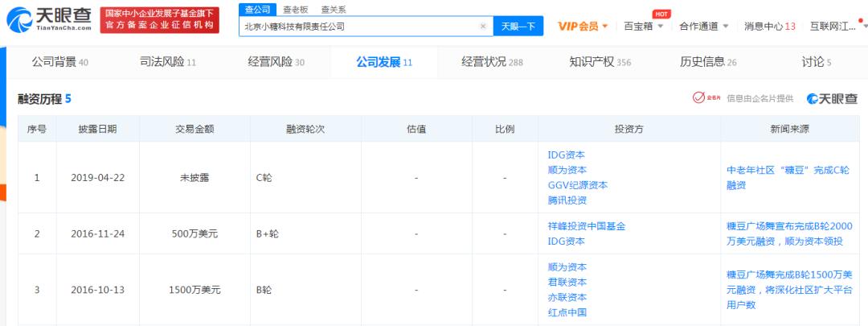868x326 pixels.
Task: Select the 查老板 search tab
Action: [x=295, y=9]
